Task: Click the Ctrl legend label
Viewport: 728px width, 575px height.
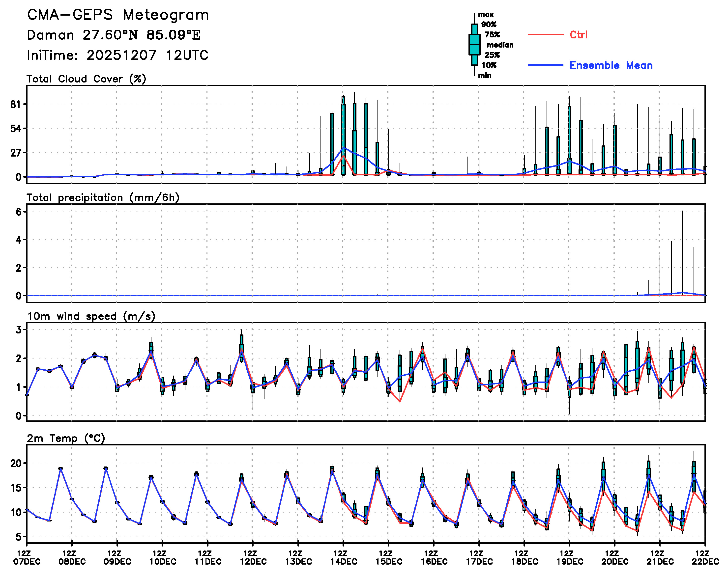Action: pos(578,34)
